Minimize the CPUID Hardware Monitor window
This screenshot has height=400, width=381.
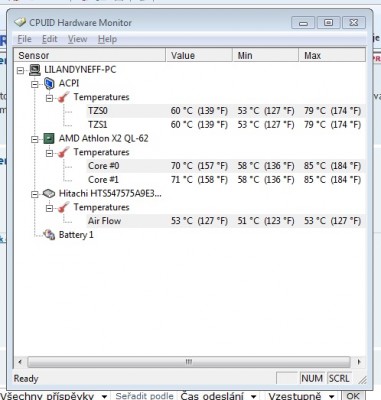point(303,23)
